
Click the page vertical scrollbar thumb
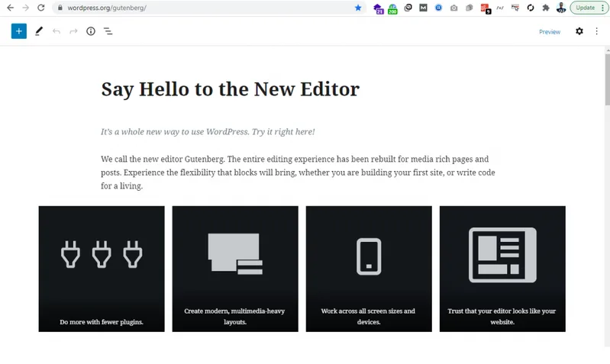607,79
